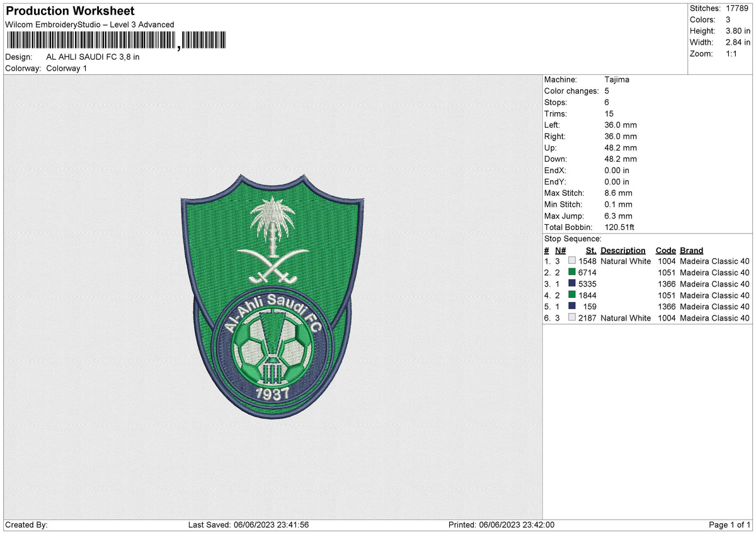Select the 'Stops:' label
756x534 pixels.
tap(556, 102)
